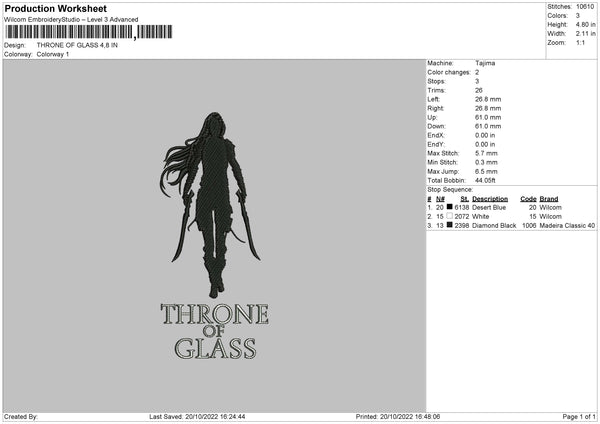Click the 'Desert Blue' description
The height and width of the screenshot is (424, 600).
[x=489, y=207]
